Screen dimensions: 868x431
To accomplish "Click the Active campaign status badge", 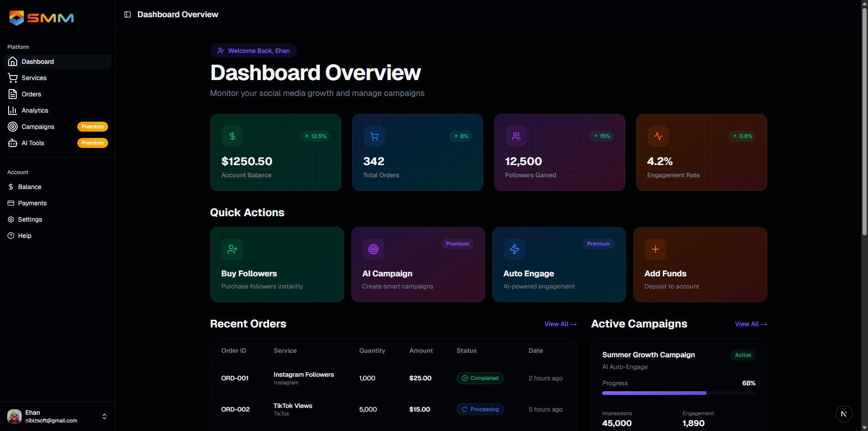I will (x=743, y=355).
